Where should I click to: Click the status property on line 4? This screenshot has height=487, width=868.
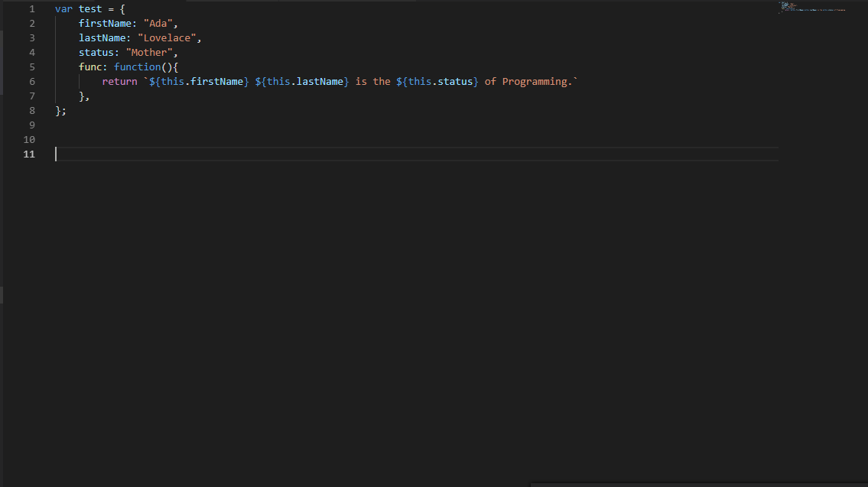pyautogui.click(x=98, y=52)
